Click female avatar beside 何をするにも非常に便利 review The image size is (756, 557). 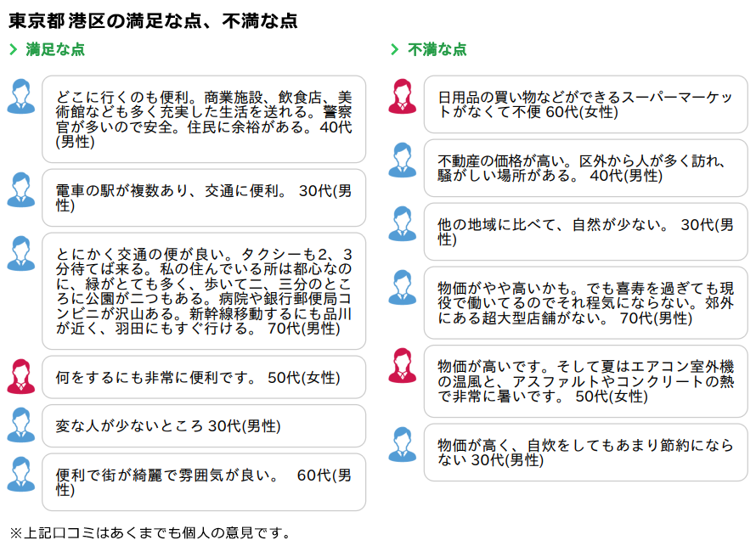tap(20, 376)
